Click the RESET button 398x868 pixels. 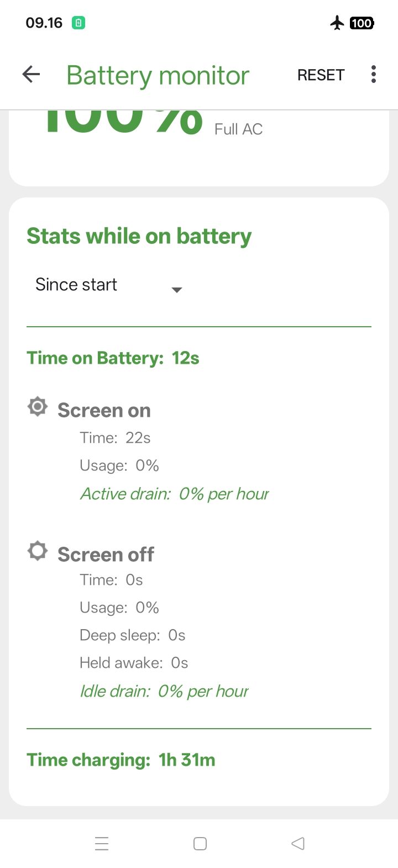321,75
